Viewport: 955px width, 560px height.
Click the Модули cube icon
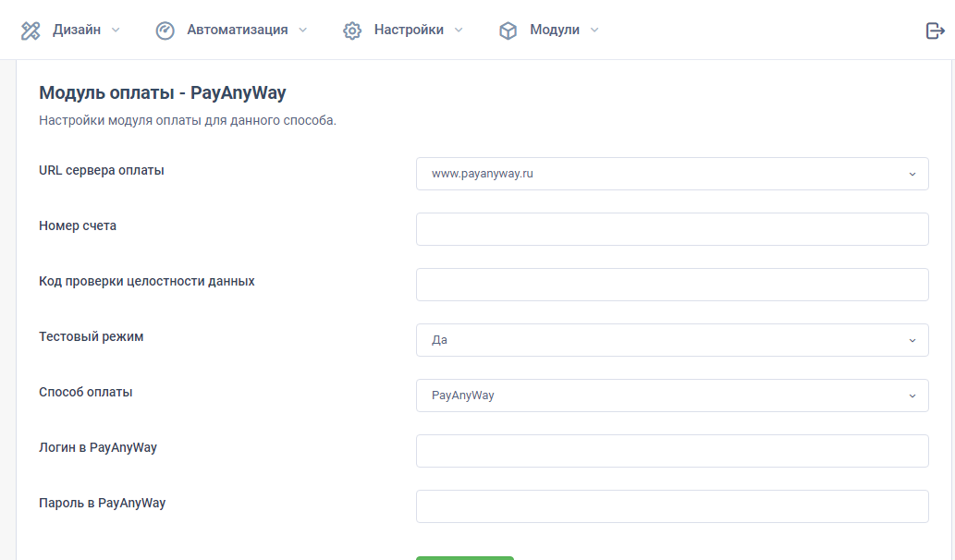(x=508, y=30)
